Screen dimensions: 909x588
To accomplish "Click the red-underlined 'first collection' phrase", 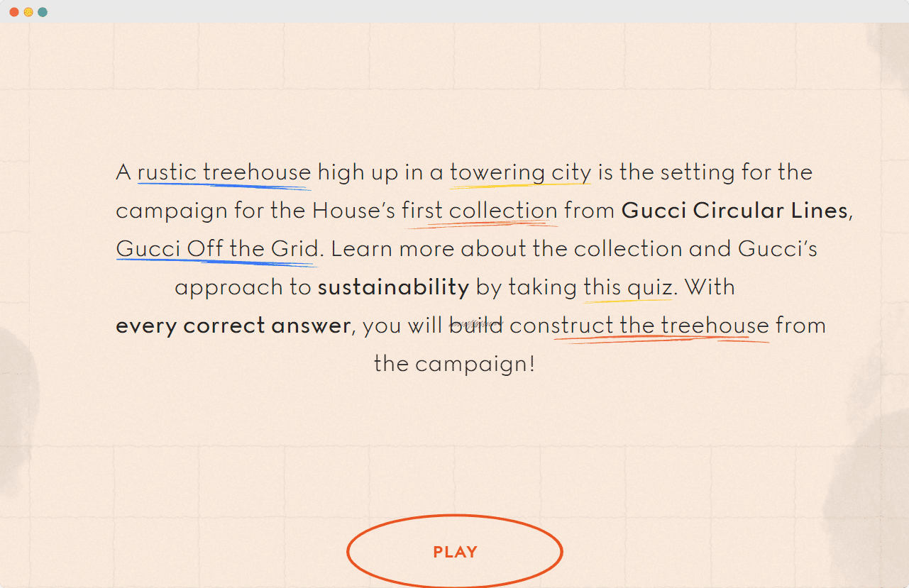I will point(480,211).
